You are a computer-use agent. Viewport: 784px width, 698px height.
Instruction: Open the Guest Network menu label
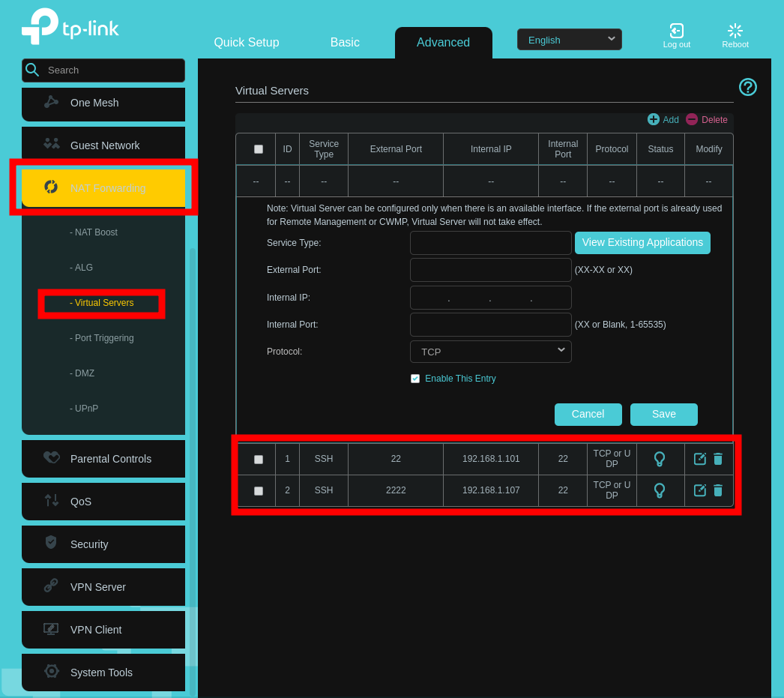click(x=105, y=145)
